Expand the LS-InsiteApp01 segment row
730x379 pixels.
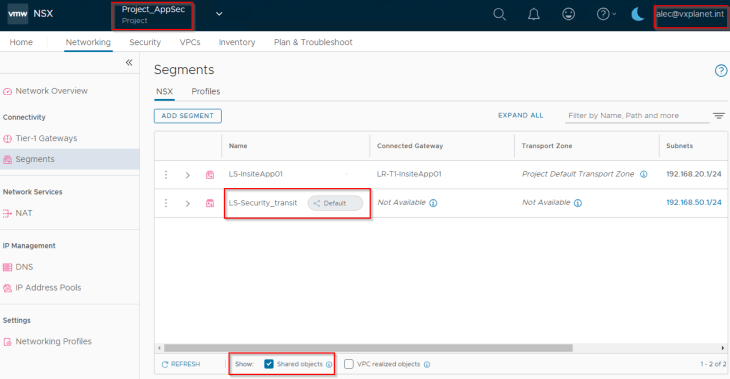point(188,175)
